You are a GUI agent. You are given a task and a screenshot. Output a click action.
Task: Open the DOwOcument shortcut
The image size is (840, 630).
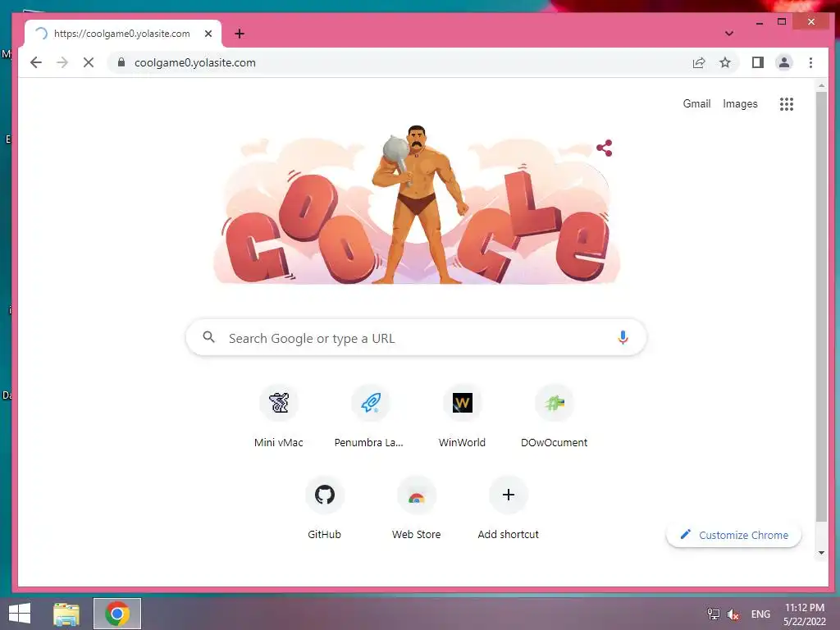click(555, 418)
